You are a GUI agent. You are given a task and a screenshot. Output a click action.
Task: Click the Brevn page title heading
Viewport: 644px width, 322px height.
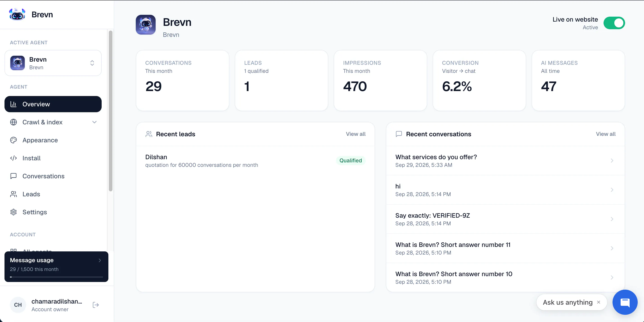(x=177, y=22)
